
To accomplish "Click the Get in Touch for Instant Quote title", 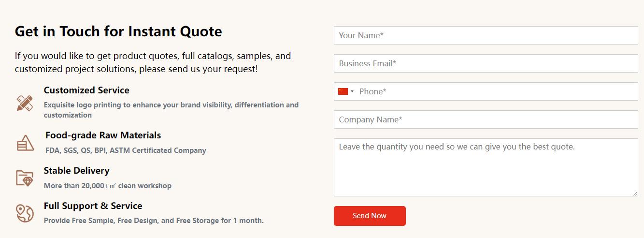I will [118, 31].
